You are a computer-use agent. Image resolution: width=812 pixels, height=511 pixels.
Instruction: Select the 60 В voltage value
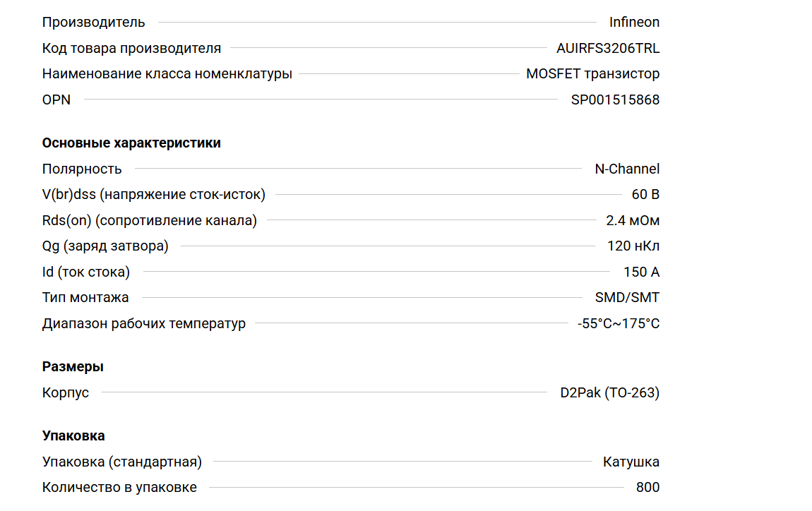click(645, 194)
